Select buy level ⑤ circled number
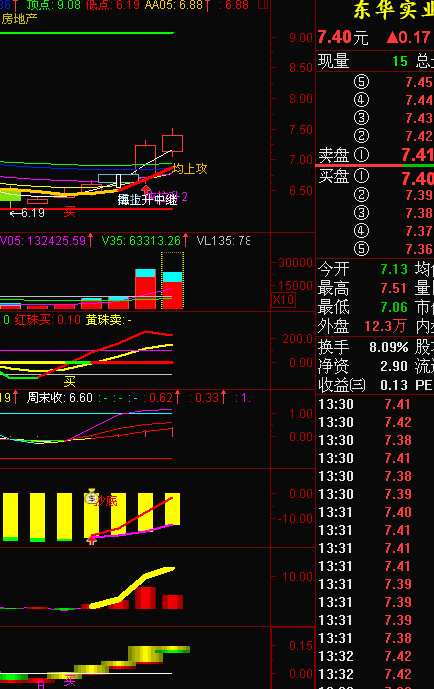This screenshot has width=434, height=689. [362, 249]
